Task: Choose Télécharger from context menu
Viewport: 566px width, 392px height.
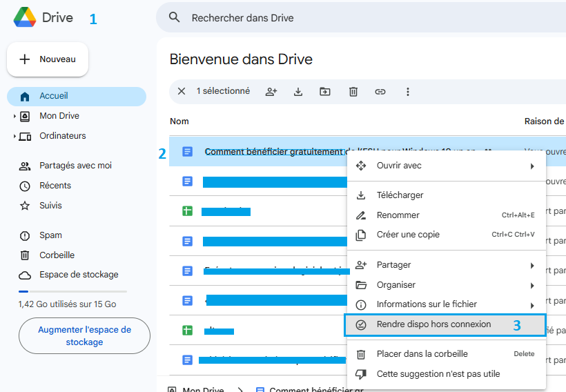Action: click(400, 195)
